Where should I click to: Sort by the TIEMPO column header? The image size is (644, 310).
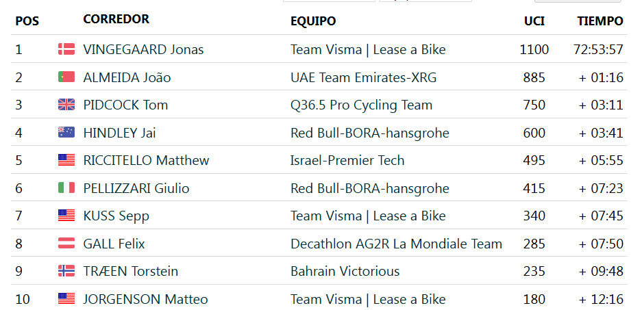(x=600, y=21)
